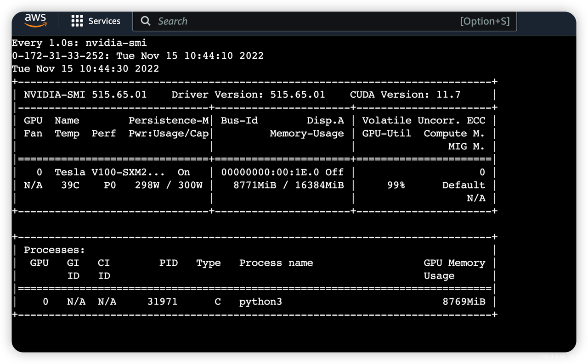Click 'CUDA Version: 11.7' text

[405, 95]
